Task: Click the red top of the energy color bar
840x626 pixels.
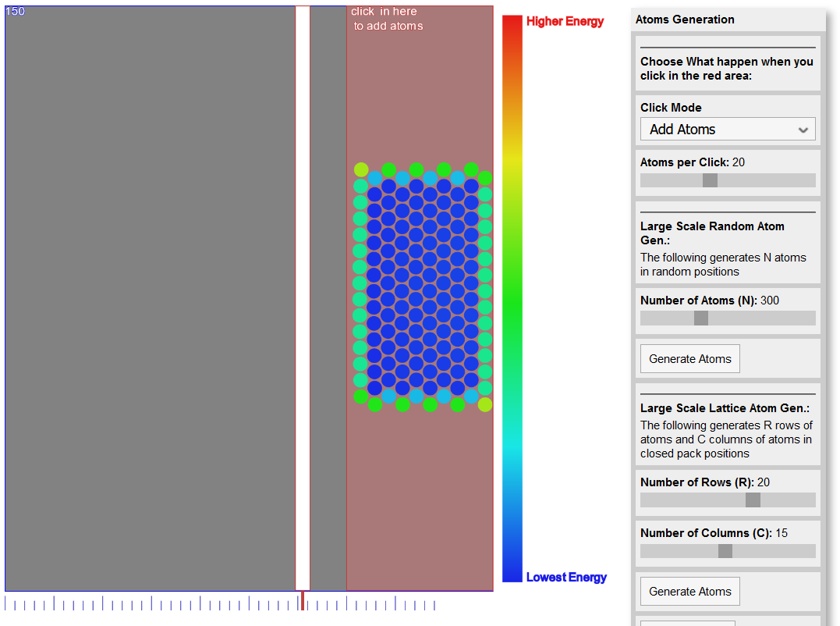Action: coord(512,23)
